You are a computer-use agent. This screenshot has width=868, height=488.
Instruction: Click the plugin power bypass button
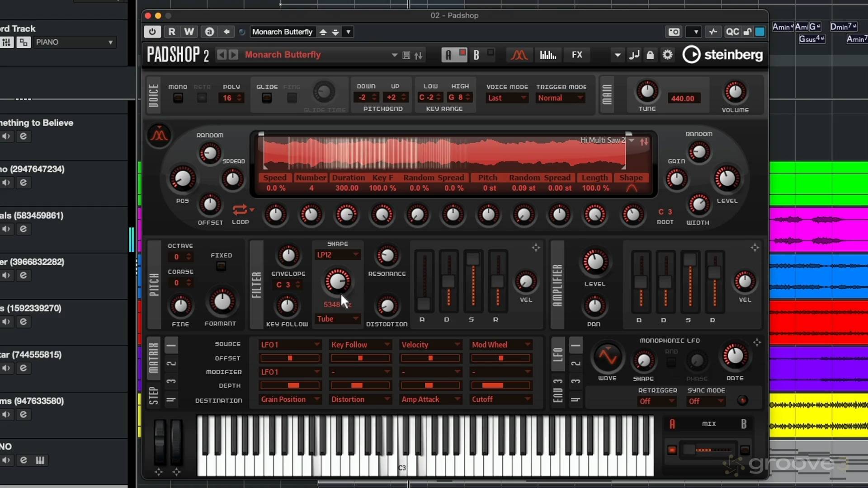coord(152,32)
